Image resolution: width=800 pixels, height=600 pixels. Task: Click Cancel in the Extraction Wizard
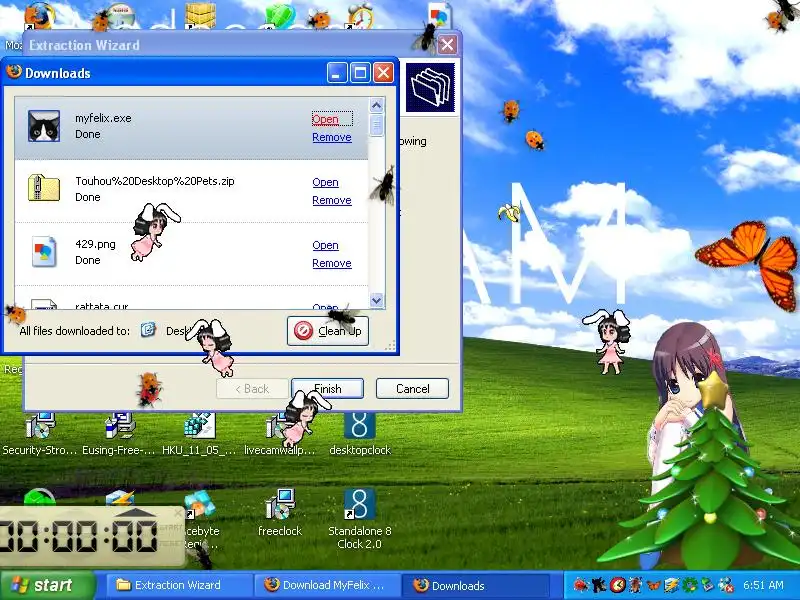(412, 389)
